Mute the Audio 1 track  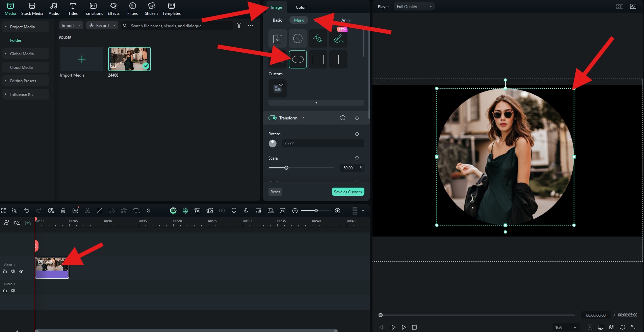tap(13, 290)
